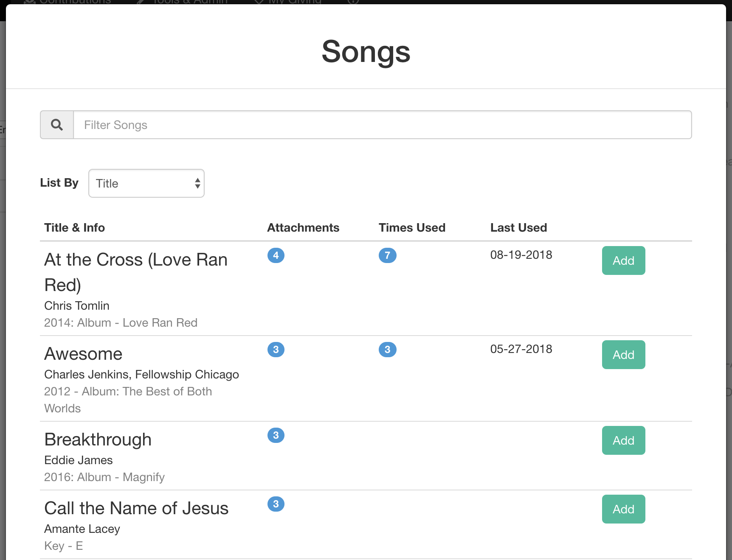Select the Call the Name of Jesus title
Screen dimensions: 732x560
[x=136, y=508]
